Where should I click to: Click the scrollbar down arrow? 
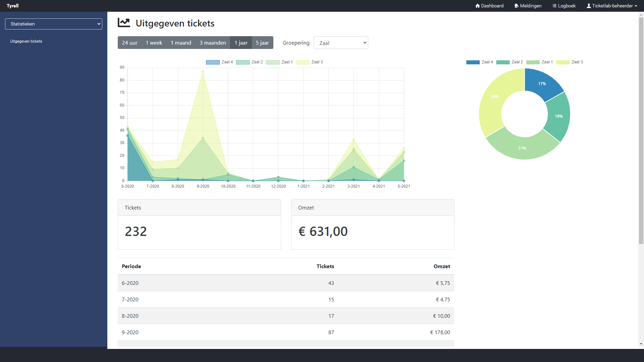(x=641, y=344)
